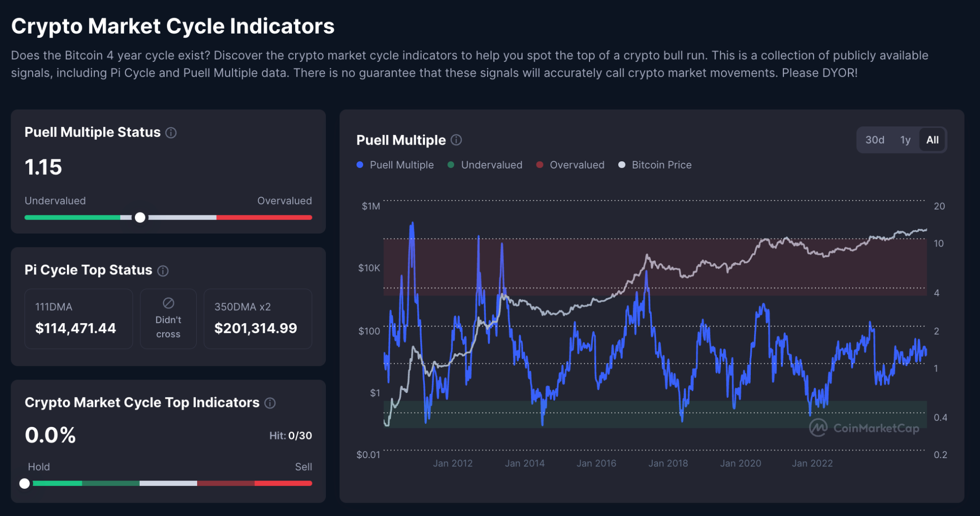Screen dimensions: 980x516
Task: Hide the Undervalued legend series
Action: (485, 165)
